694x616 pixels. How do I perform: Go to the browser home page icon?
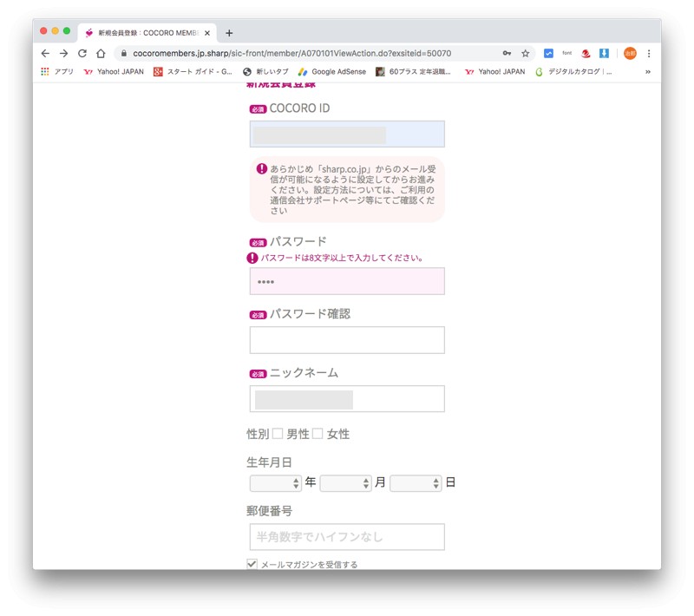[101, 53]
